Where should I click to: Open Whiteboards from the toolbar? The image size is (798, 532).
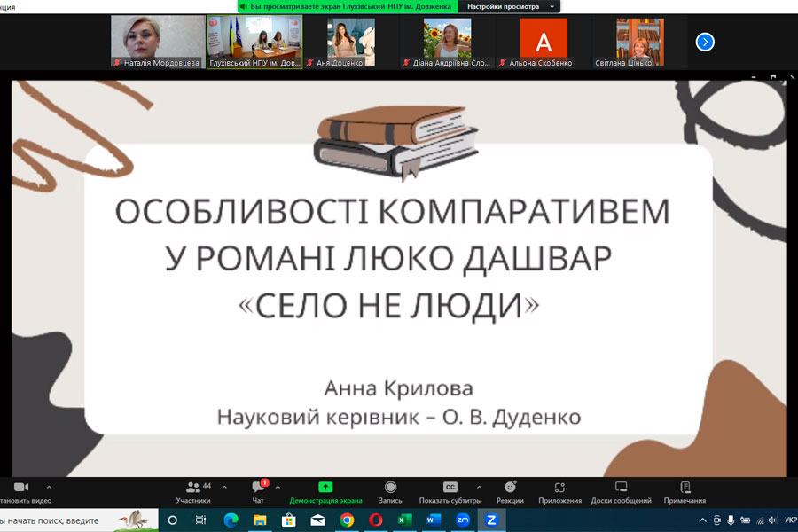(621, 492)
